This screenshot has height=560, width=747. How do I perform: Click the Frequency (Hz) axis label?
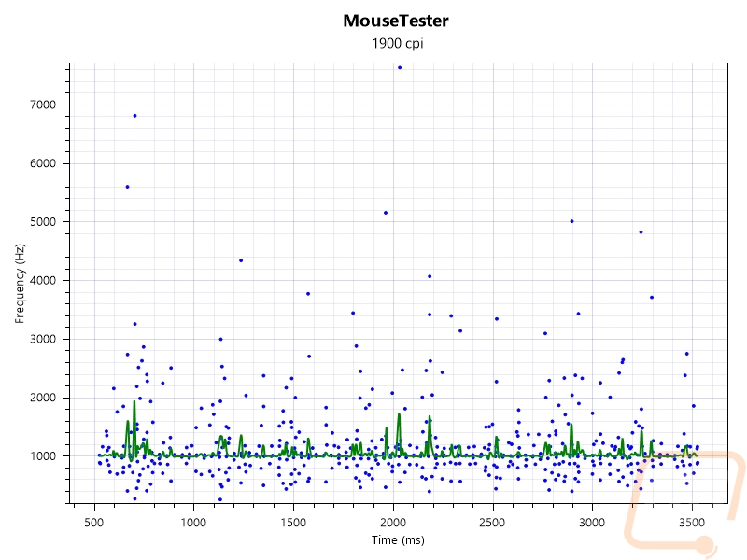point(20,284)
